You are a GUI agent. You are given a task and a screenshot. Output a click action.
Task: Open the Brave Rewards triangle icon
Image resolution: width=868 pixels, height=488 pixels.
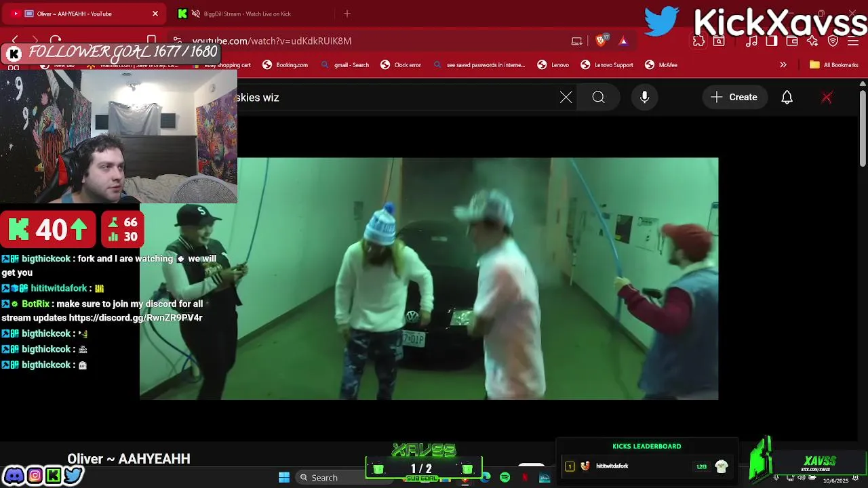(x=623, y=41)
